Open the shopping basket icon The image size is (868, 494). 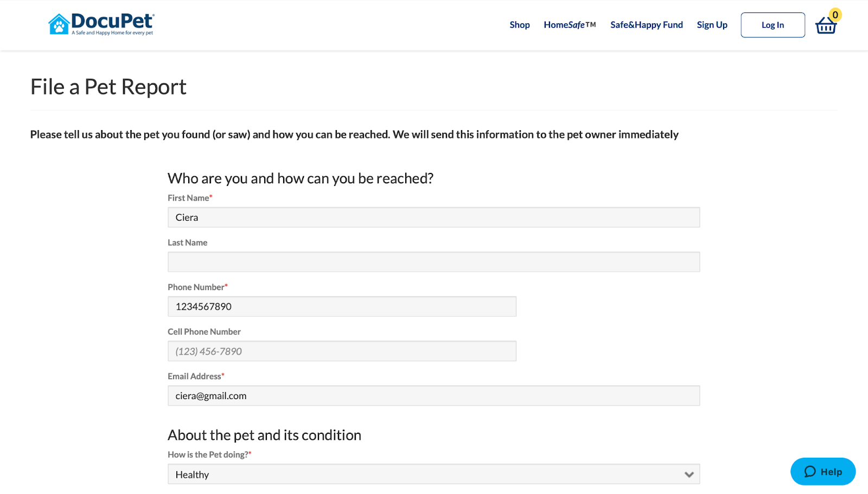click(x=826, y=25)
